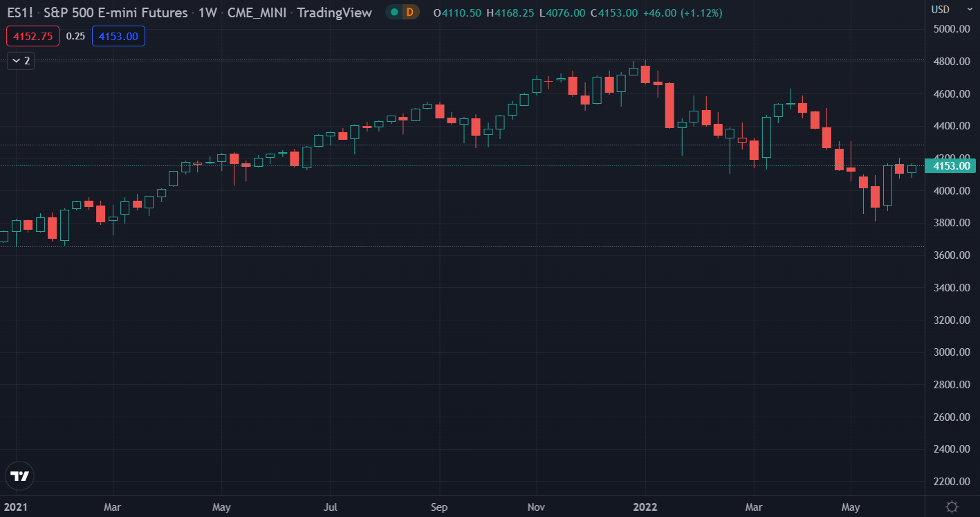
Task: Click the 4000.00 price scale label
Action: coord(952,191)
